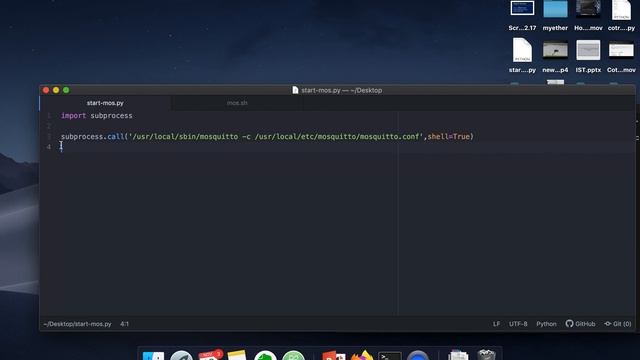Click the '/usr/local/sbin/mosquitto' path in the string

(x=185, y=136)
